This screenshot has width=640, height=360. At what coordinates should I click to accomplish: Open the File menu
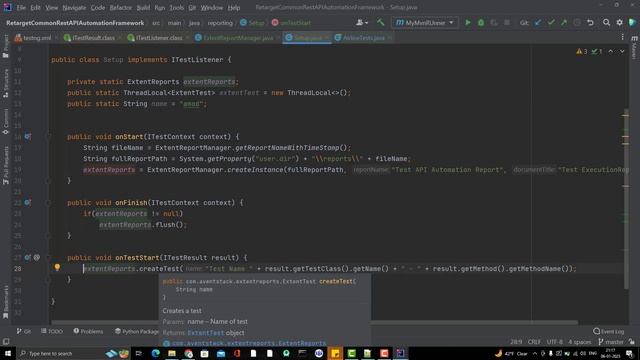point(21,7)
